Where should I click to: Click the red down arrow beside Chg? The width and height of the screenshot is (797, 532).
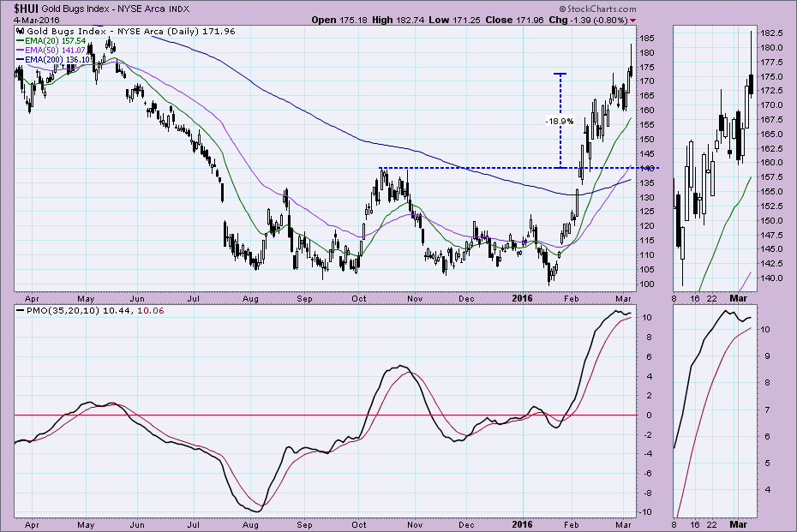point(633,19)
